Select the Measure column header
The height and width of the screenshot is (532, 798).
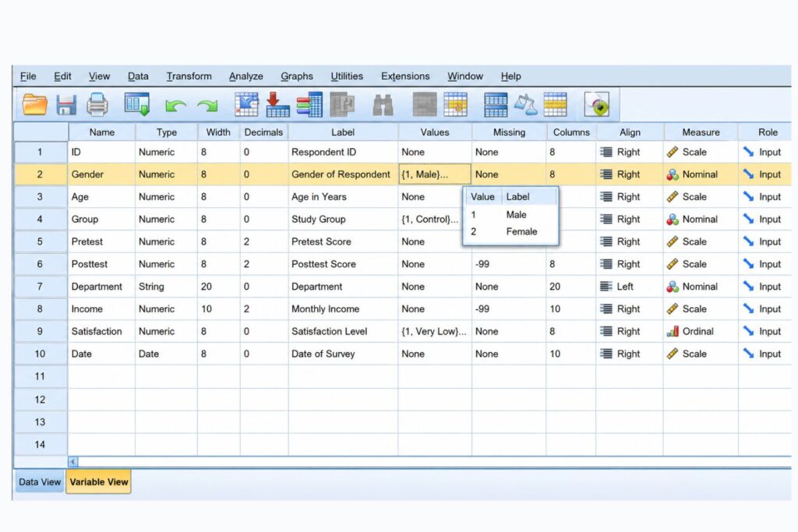tap(701, 132)
